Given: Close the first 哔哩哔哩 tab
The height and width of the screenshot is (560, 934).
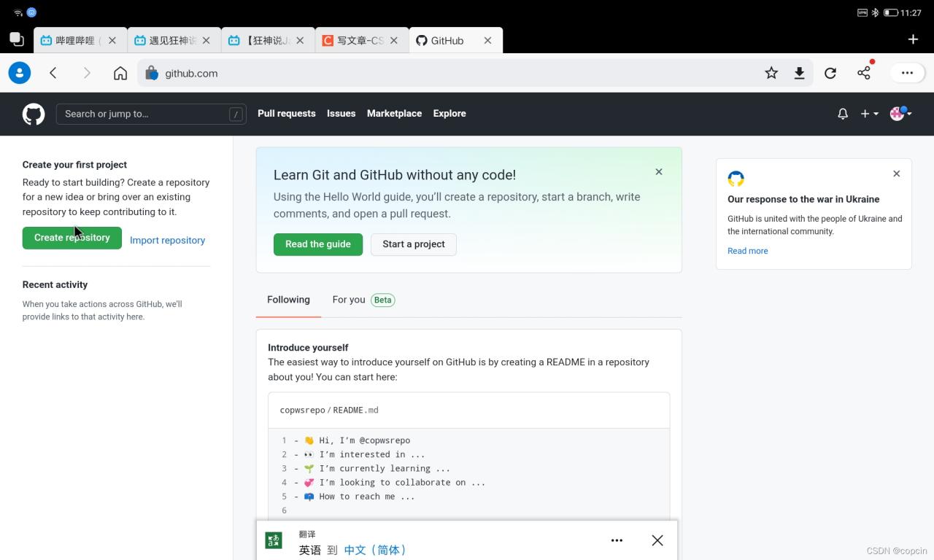Looking at the screenshot, I should [x=112, y=41].
